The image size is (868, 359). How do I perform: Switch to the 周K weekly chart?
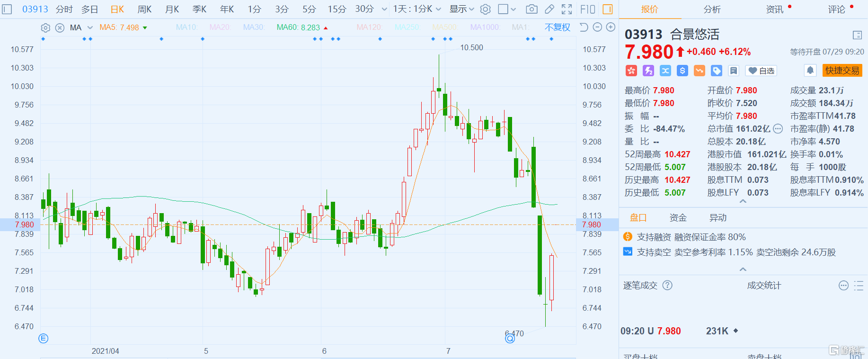tap(144, 9)
